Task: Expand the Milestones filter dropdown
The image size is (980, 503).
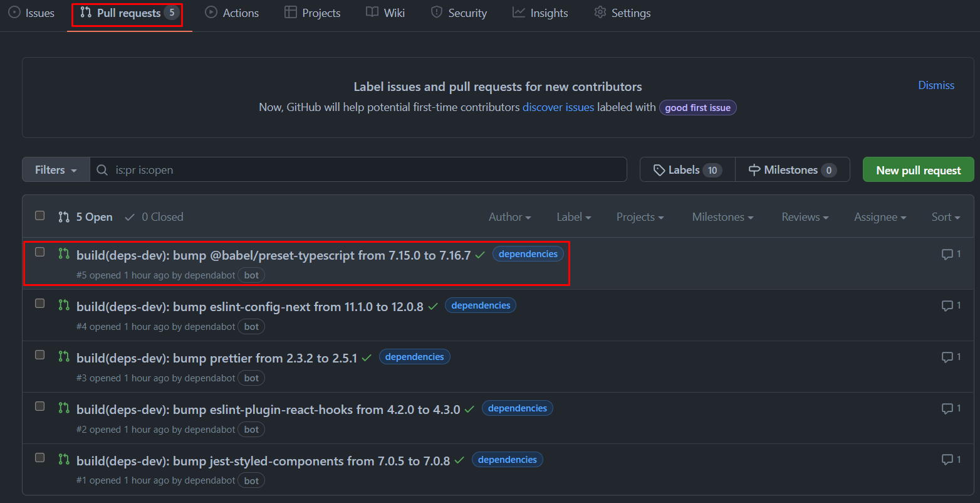Action: coord(722,217)
